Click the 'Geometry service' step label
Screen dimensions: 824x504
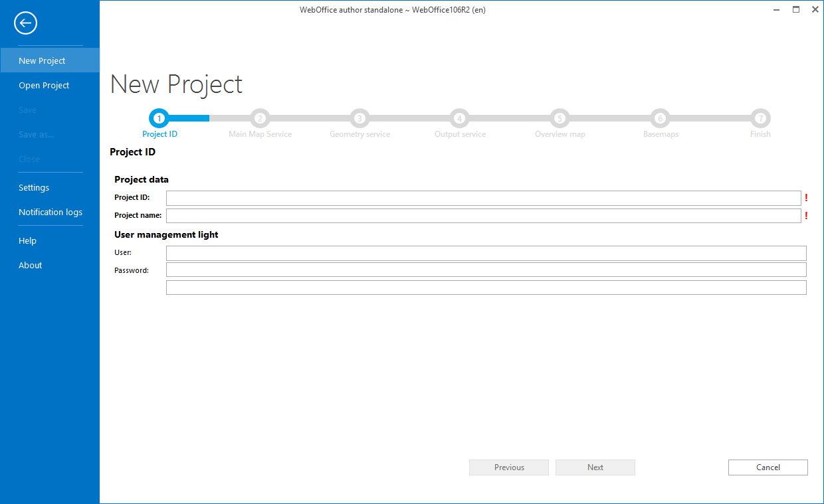[x=360, y=134]
